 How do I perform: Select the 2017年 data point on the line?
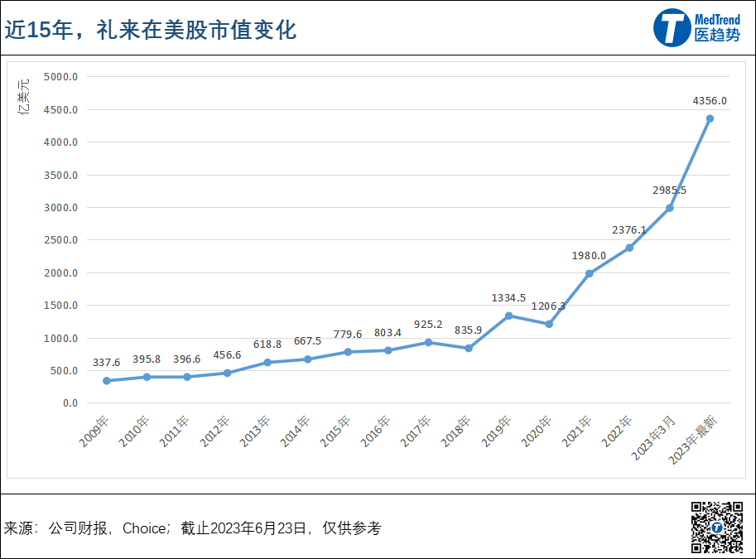pos(428,343)
